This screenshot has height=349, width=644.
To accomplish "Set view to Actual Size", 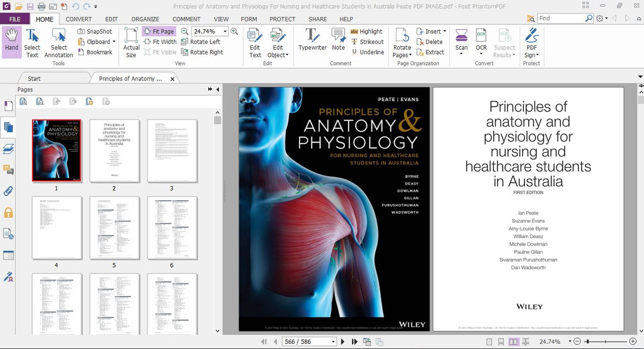I will click(131, 42).
